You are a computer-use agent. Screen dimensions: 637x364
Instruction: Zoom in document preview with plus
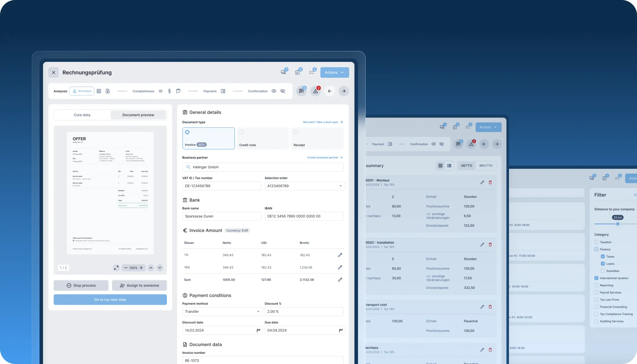point(141,268)
